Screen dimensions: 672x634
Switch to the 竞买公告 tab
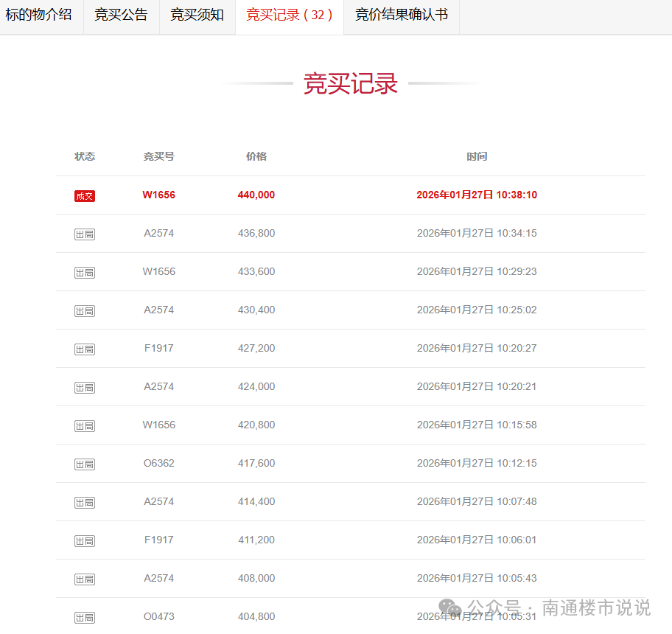[x=121, y=15]
